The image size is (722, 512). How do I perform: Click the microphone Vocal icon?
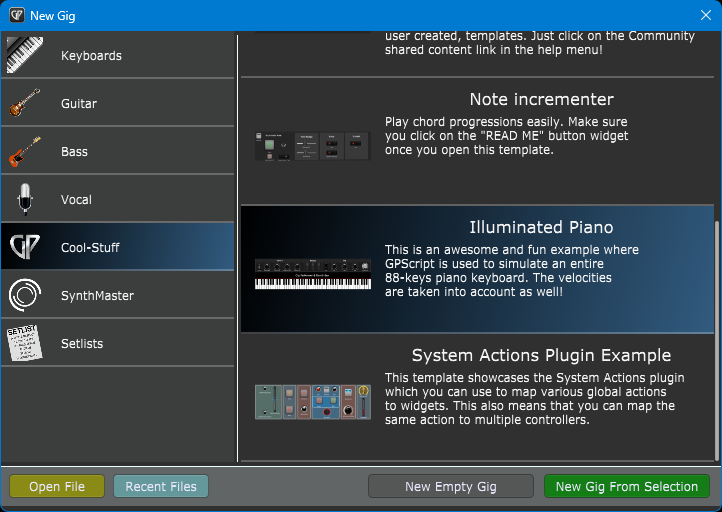point(25,199)
